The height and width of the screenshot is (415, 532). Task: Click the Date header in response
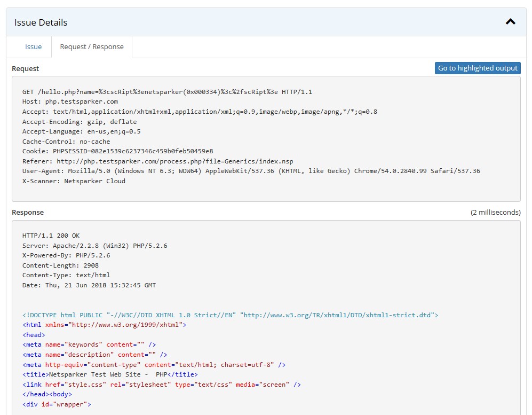[x=89, y=285]
